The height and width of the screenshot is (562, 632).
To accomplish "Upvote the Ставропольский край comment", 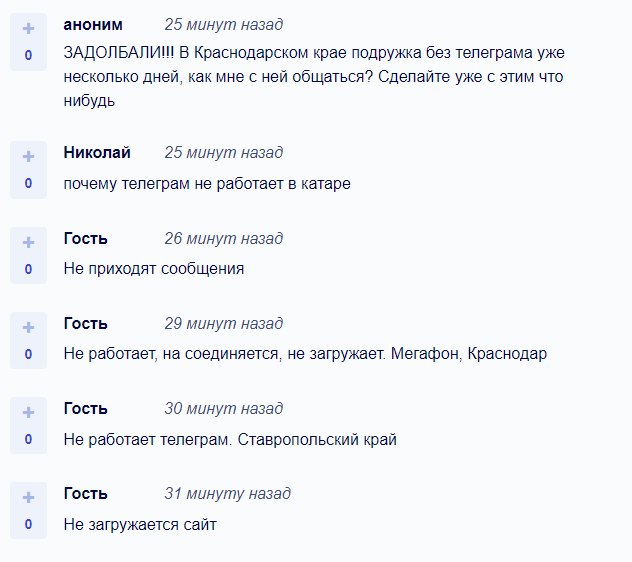I will [x=28, y=412].
